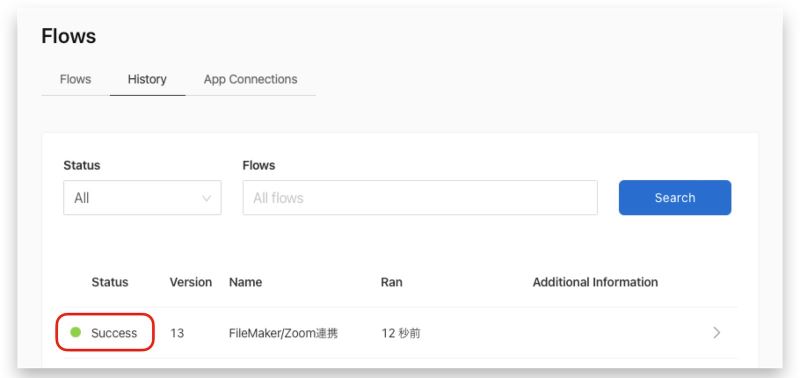Click the Version column header
The image size is (800, 378).
191,282
